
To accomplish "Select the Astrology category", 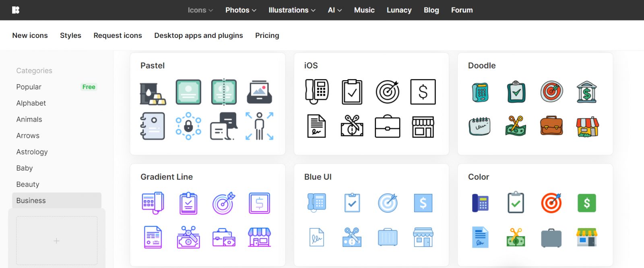I will tap(56, 152).
